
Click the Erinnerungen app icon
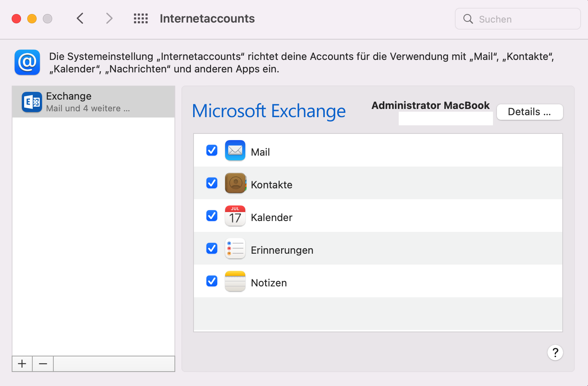pyautogui.click(x=235, y=248)
